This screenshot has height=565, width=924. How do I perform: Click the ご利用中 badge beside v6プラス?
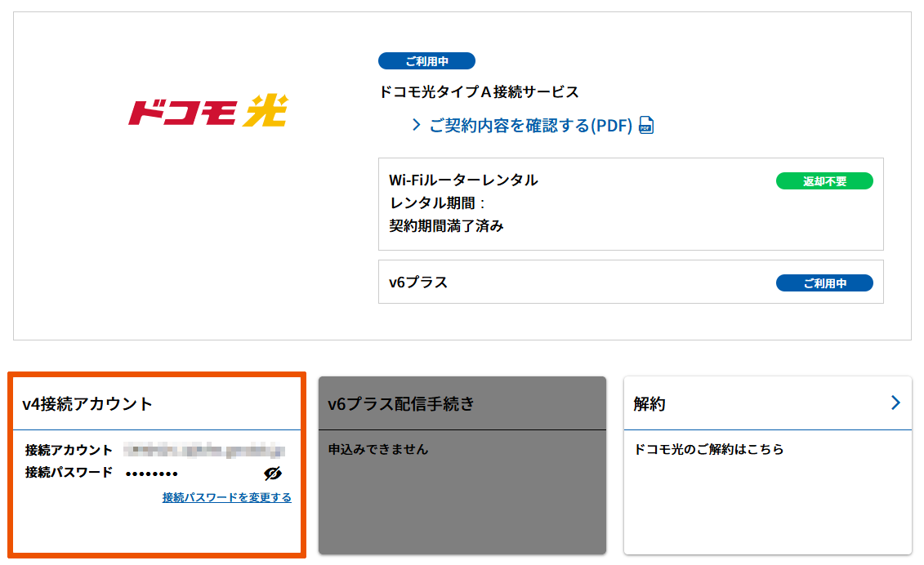[x=824, y=283]
